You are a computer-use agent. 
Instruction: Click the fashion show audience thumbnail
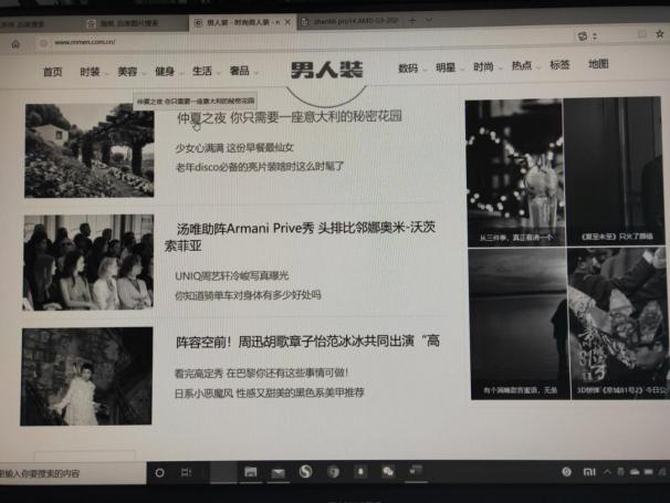tap(88, 262)
